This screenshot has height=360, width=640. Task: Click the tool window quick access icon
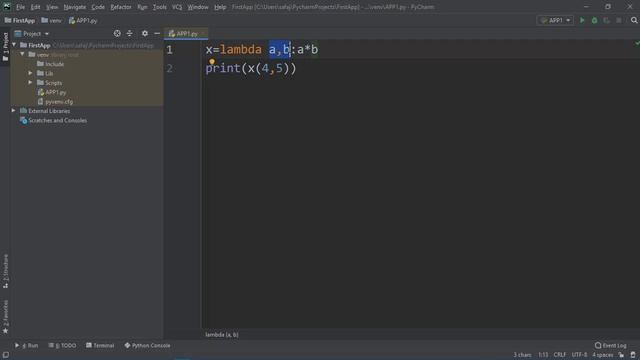6,355
